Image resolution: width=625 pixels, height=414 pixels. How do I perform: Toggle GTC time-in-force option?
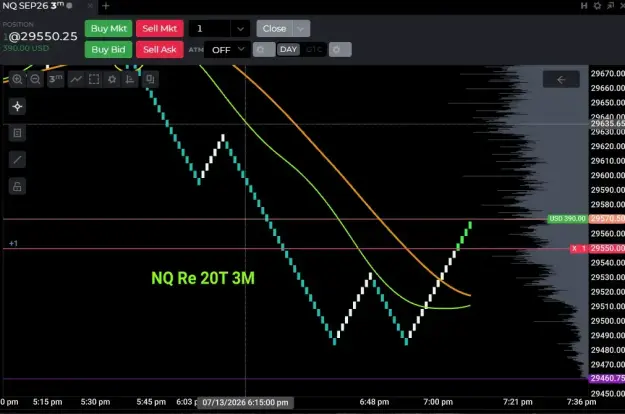(314, 49)
